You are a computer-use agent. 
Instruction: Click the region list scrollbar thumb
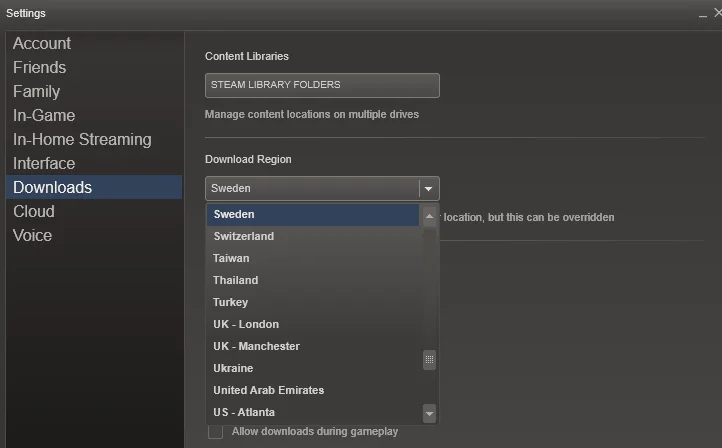[x=429, y=360]
